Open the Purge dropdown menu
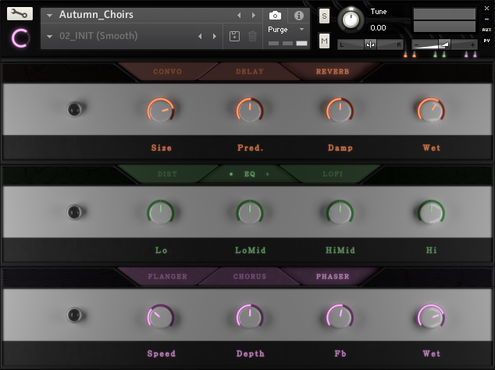495x370 pixels. 286,29
